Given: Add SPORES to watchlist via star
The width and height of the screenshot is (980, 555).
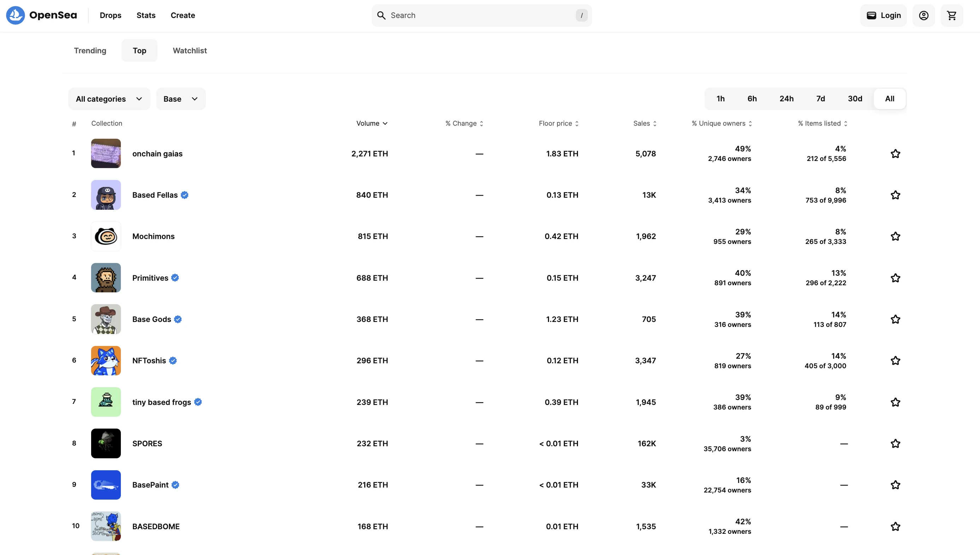Looking at the screenshot, I should [895, 443].
